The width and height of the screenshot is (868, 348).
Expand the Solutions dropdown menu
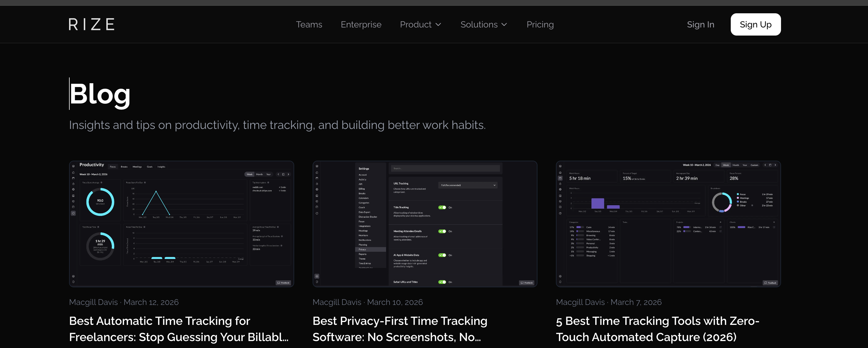(483, 24)
